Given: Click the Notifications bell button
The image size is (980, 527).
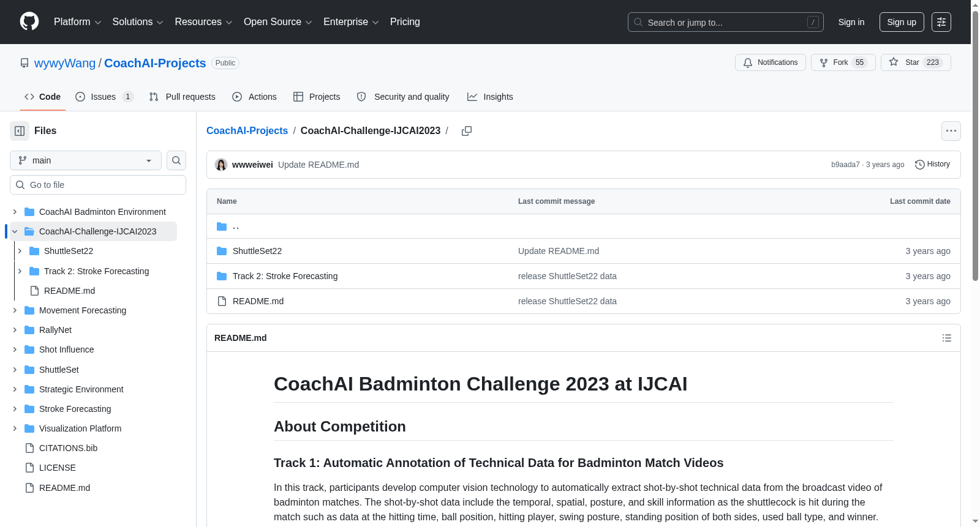Looking at the screenshot, I should tap(771, 62).
